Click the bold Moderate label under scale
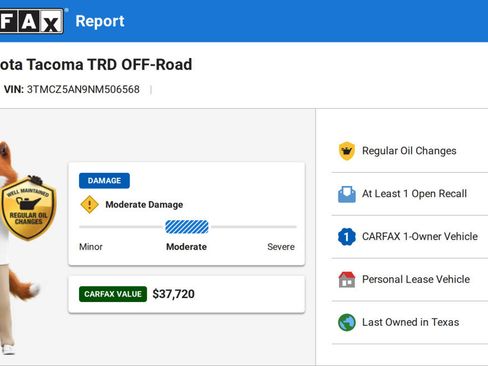Screen dimensions: 488x366 coord(186,247)
